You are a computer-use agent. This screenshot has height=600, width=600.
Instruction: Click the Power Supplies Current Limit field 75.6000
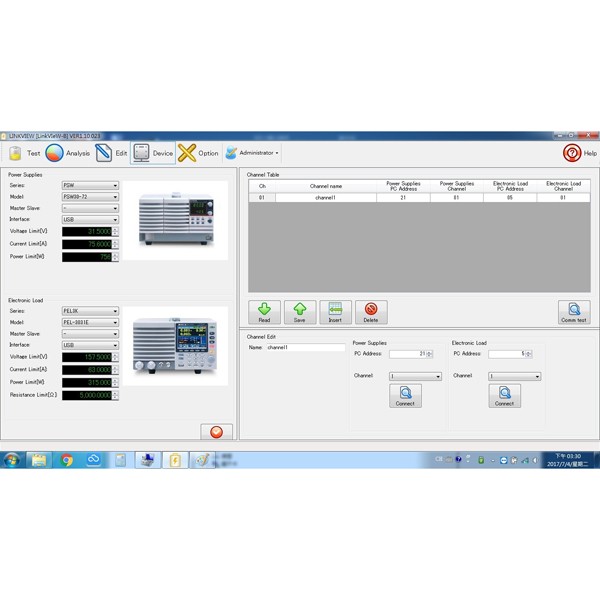click(x=87, y=244)
